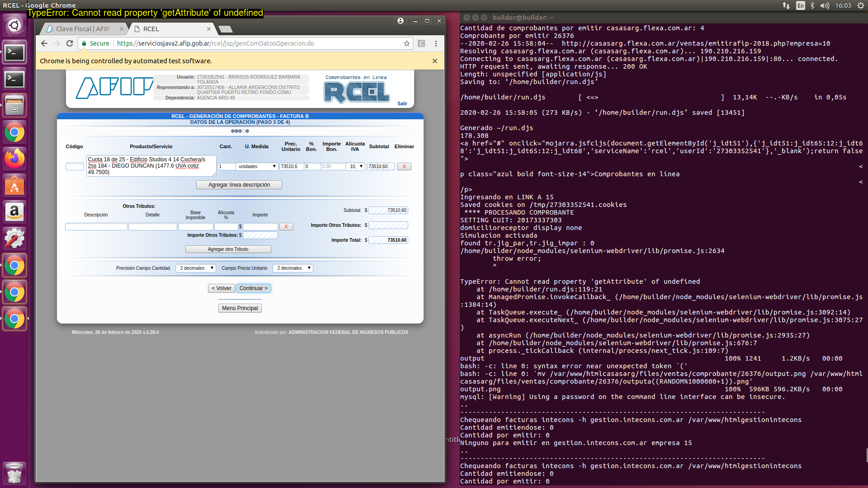This screenshot has height=488, width=868.
Task: Click Importe Total value 73510.60
Action: point(388,240)
